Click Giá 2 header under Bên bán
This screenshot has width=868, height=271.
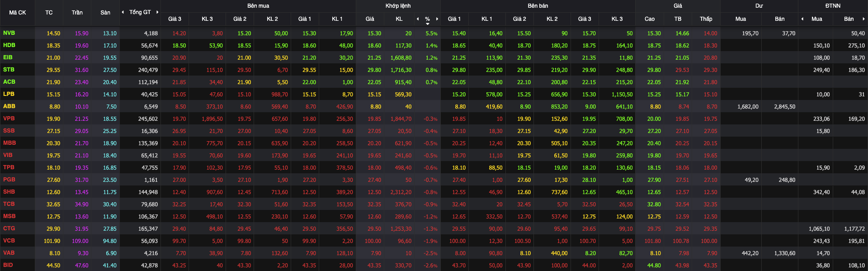pyautogui.click(x=519, y=19)
